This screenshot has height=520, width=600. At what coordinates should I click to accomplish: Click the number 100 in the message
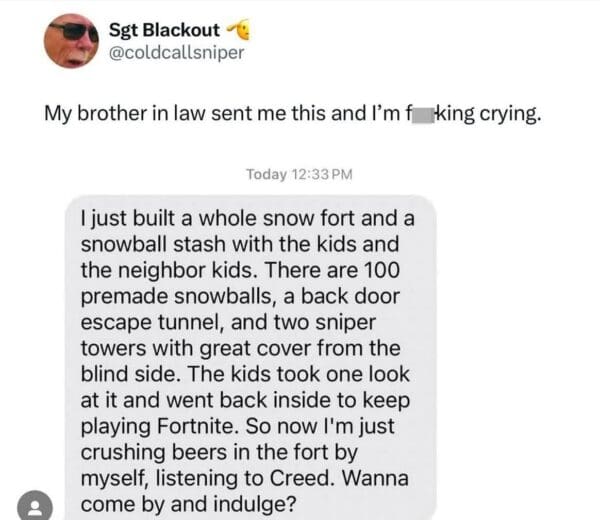(382, 270)
